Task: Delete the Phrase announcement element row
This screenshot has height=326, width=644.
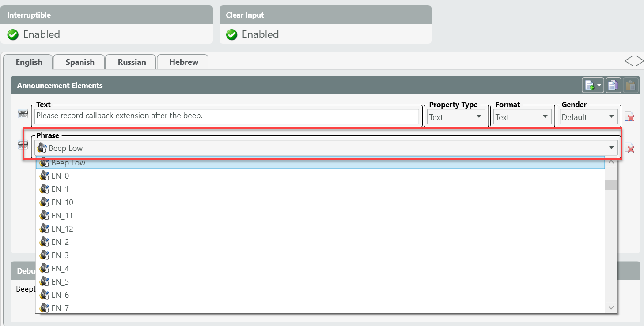Action: (630, 148)
